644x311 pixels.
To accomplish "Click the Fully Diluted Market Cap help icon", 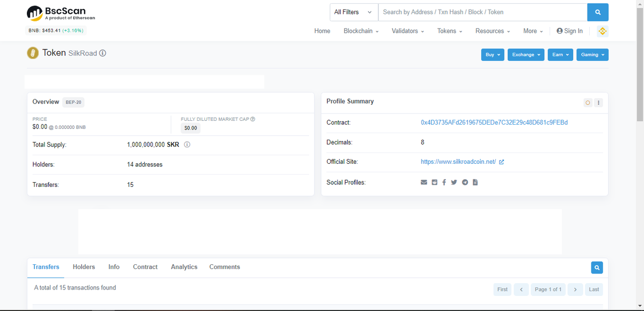I will (253, 119).
